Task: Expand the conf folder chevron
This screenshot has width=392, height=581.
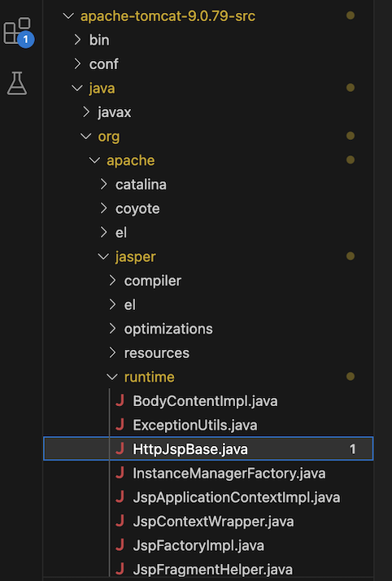Action: tap(77, 63)
